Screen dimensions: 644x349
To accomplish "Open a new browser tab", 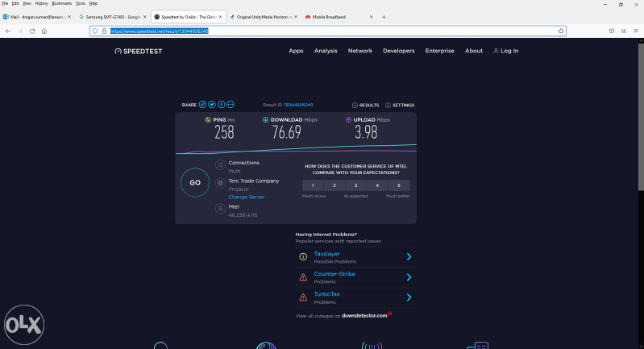I will 384,17.
